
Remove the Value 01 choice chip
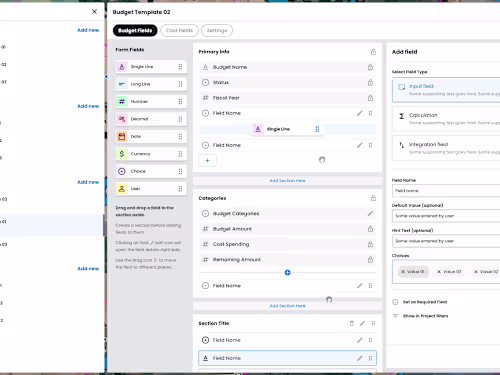tap(403, 272)
